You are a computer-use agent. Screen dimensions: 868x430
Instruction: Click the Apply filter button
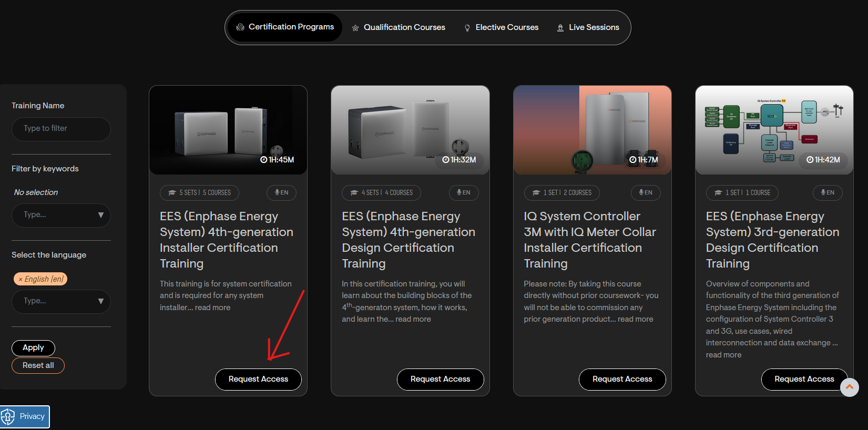click(x=33, y=348)
